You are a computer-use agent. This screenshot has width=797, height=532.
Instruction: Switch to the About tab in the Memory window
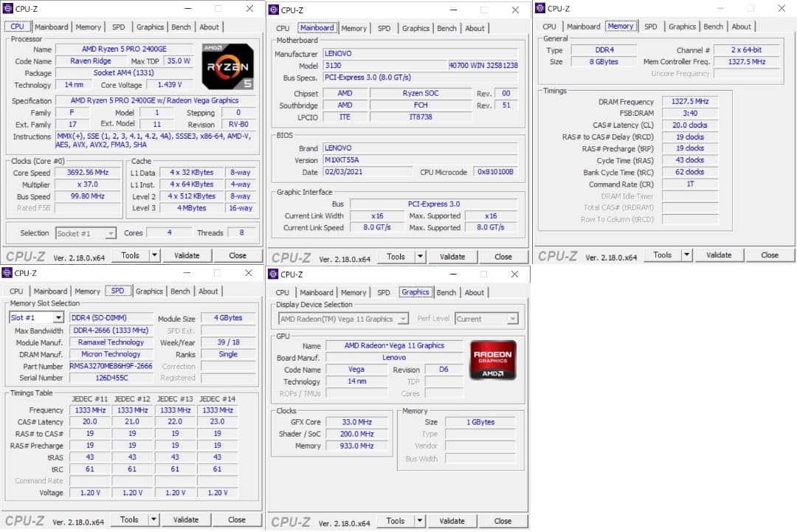coord(742,26)
